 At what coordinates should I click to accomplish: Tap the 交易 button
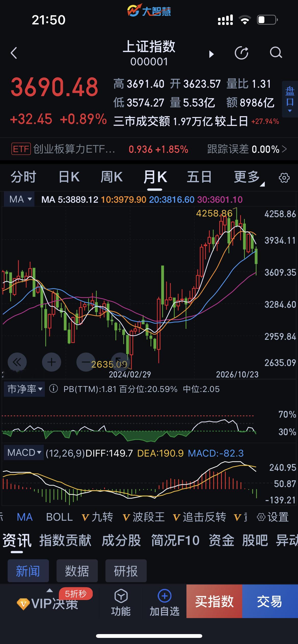270,601
